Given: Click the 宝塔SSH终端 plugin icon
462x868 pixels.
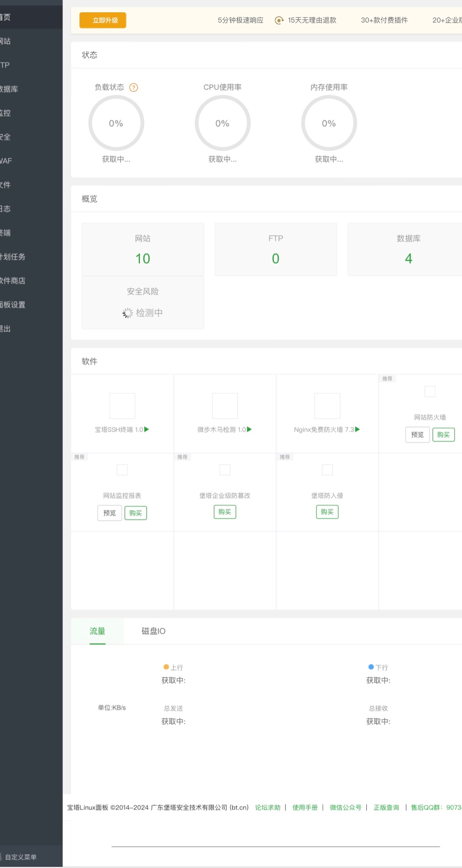Looking at the screenshot, I should (x=122, y=406).
